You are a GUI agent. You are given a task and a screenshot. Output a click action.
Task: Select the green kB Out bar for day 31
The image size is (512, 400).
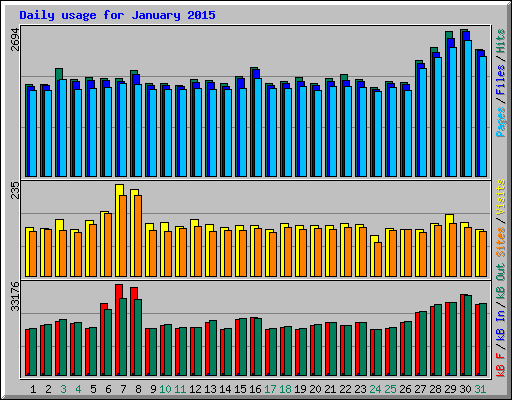[x=483, y=340]
